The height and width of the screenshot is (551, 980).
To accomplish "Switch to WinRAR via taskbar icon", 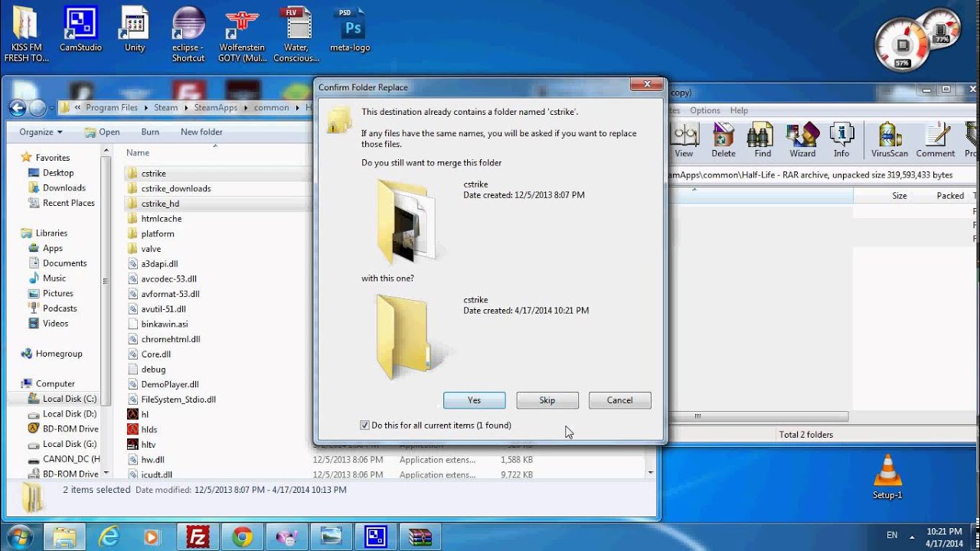I will [x=420, y=536].
